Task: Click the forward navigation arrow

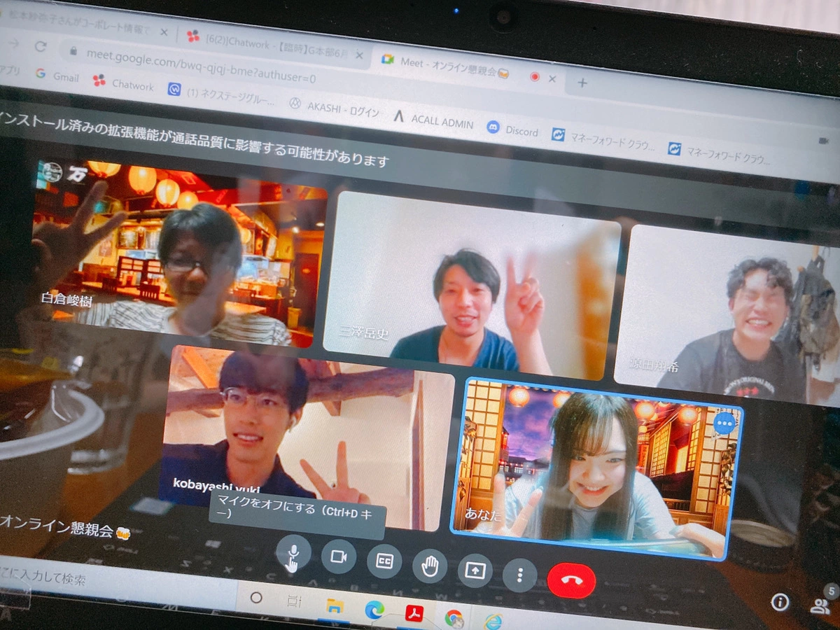Action: tap(14, 43)
